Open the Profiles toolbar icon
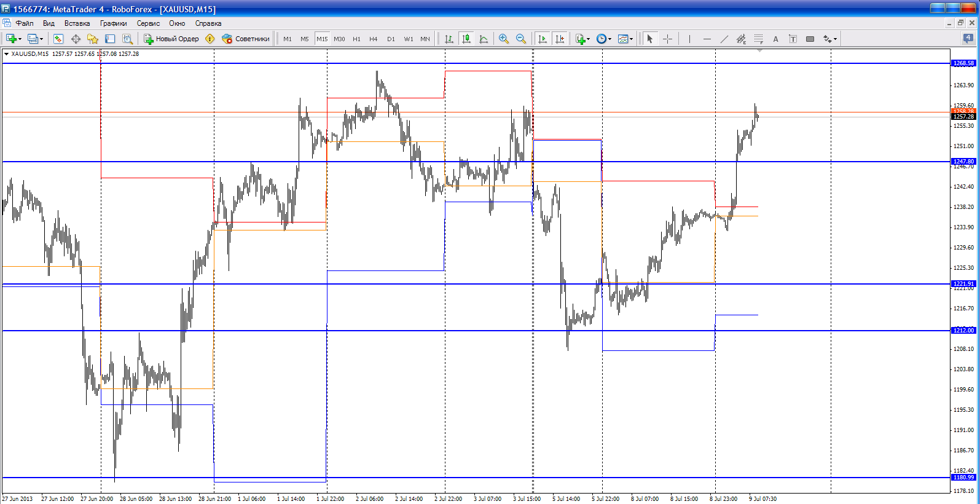 click(x=33, y=39)
